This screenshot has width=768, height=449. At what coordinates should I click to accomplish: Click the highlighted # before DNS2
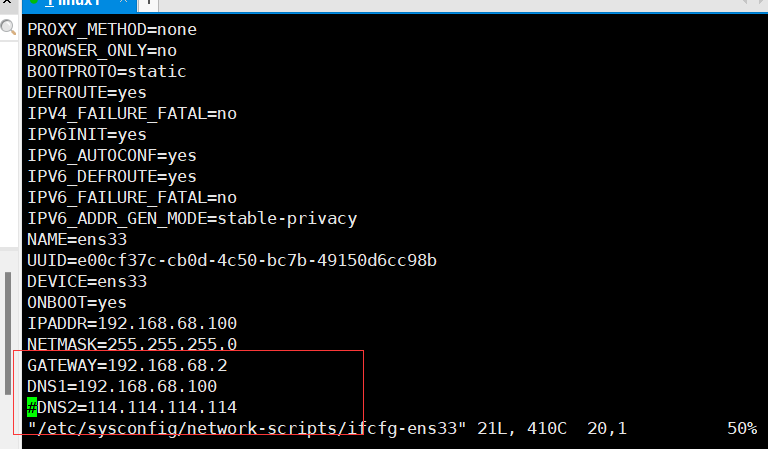coord(32,407)
